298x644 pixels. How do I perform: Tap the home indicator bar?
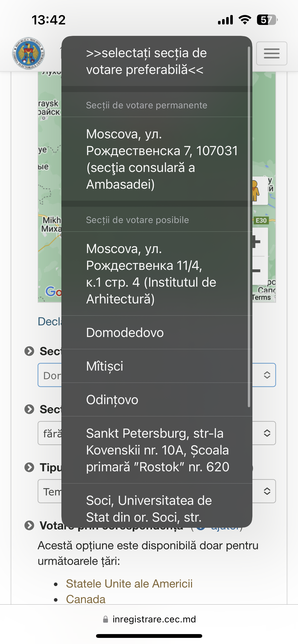(x=149, y=636)
